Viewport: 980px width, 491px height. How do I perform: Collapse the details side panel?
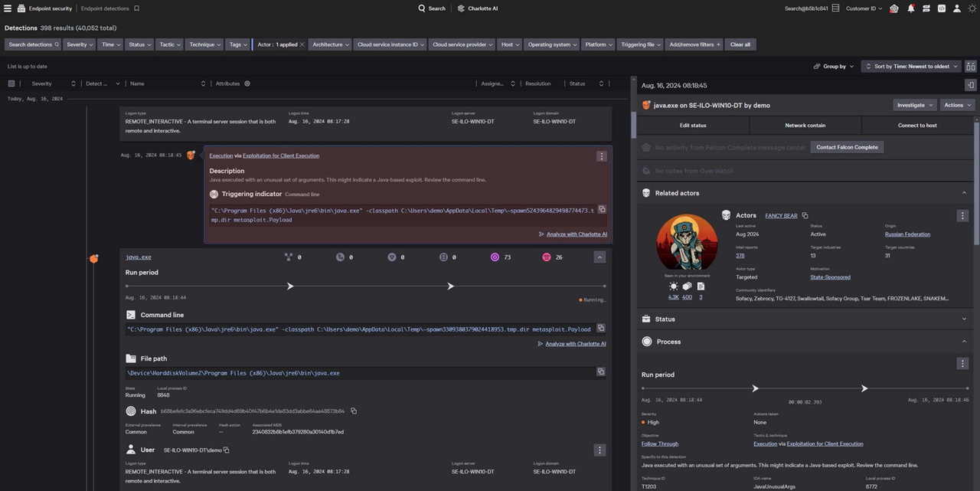[x=970, y=85]
